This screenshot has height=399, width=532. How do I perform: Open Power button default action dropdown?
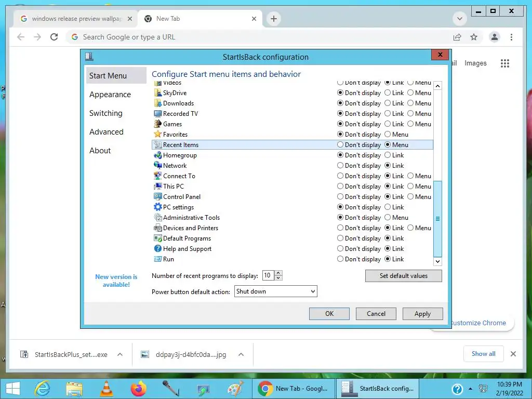point(275,291)
